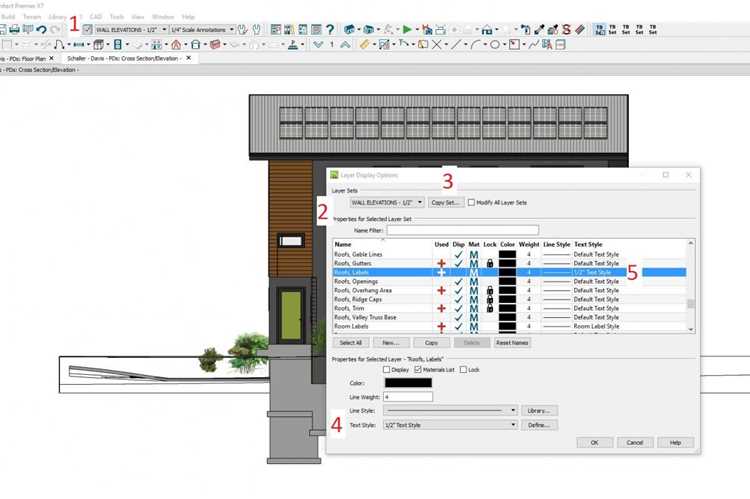The height and width of the screenshot is (499, 750).
Task: Open the 1/4" Scale Annotations dropdown
Action: click(203, 30)
